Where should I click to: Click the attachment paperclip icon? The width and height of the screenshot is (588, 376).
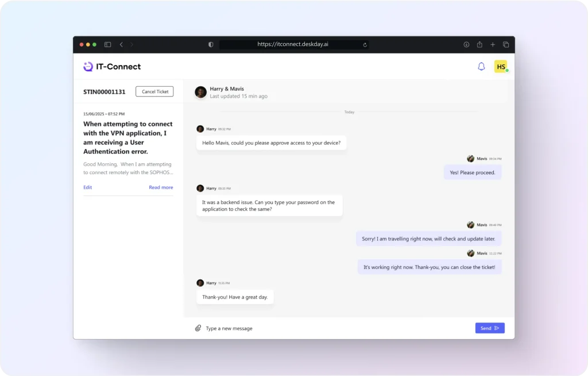(x=198, y=328)
